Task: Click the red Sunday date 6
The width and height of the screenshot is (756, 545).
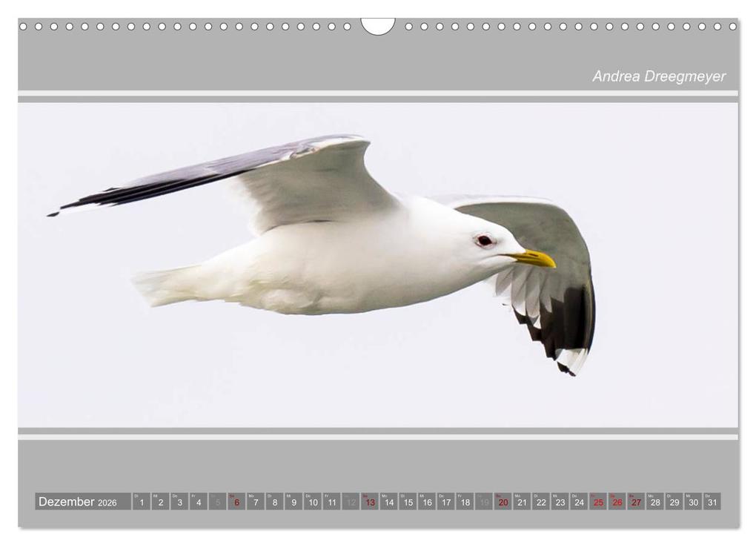Action: (236, 502)
